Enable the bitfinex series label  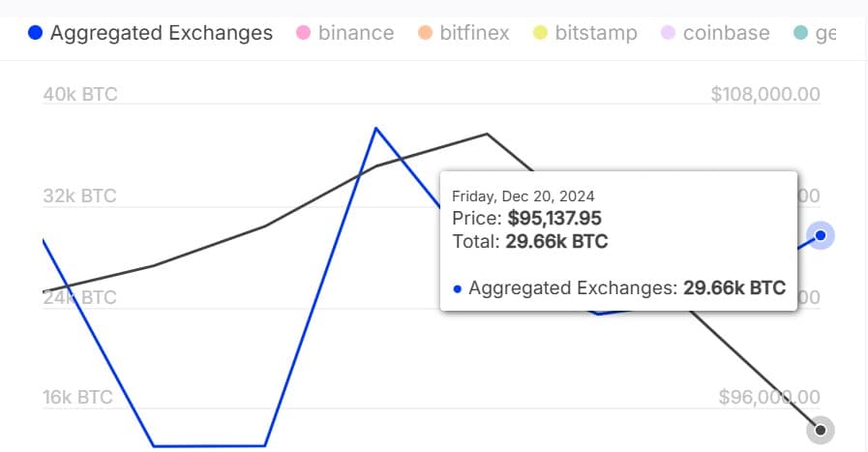(x=473, y=33)
